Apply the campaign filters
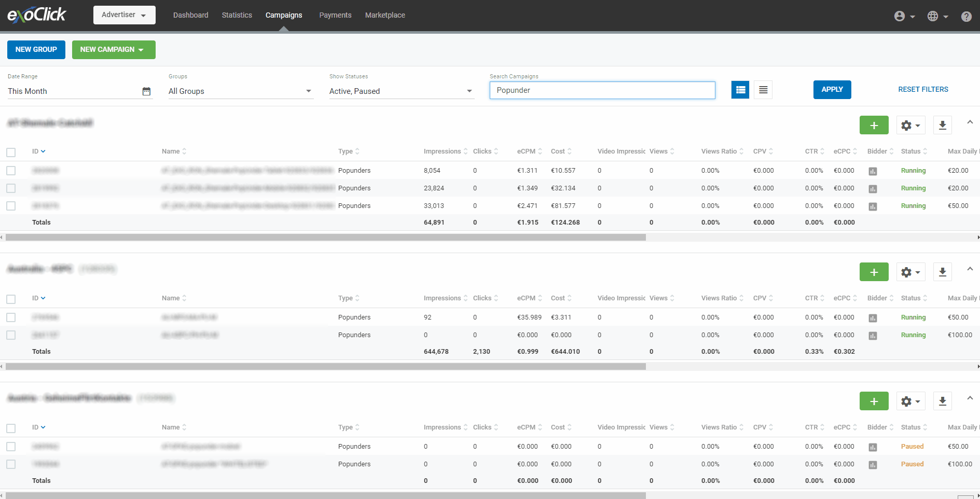 832,90
